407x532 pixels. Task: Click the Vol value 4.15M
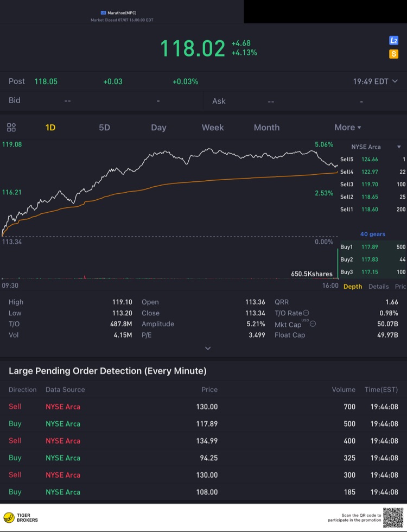click(x=123, y=335)
